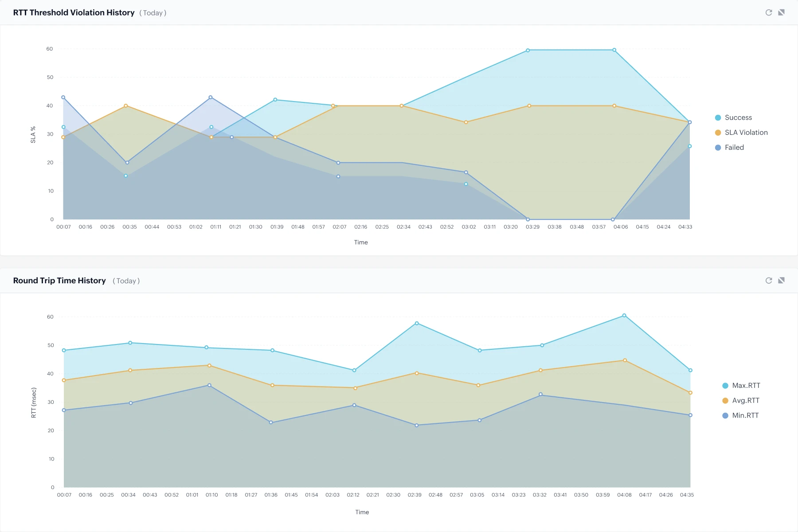Click the 'SLA %' axis label
The width and height of the screenshot is (798, 532).
[33, 135]
